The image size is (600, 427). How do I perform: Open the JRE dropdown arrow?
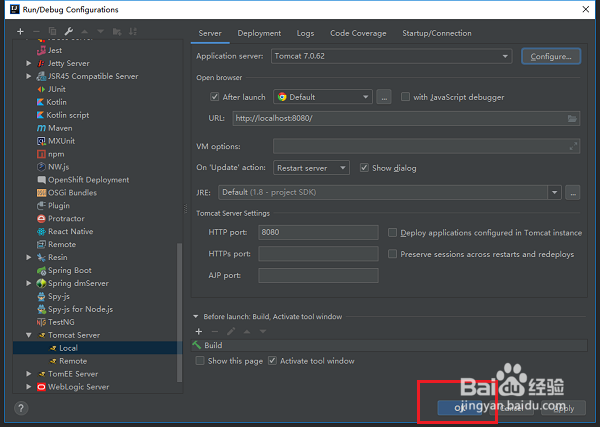click(554, 192)
